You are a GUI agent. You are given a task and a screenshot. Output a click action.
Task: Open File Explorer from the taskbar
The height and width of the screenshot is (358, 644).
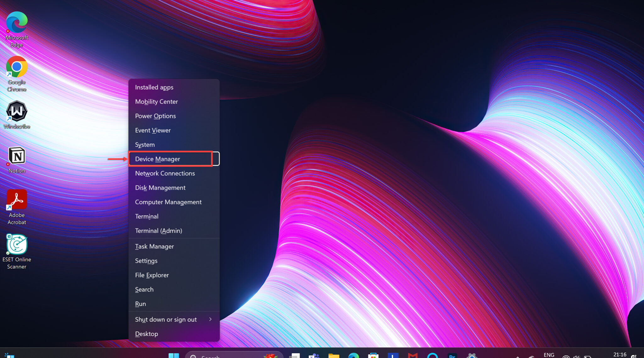click(x=334, y=355)
